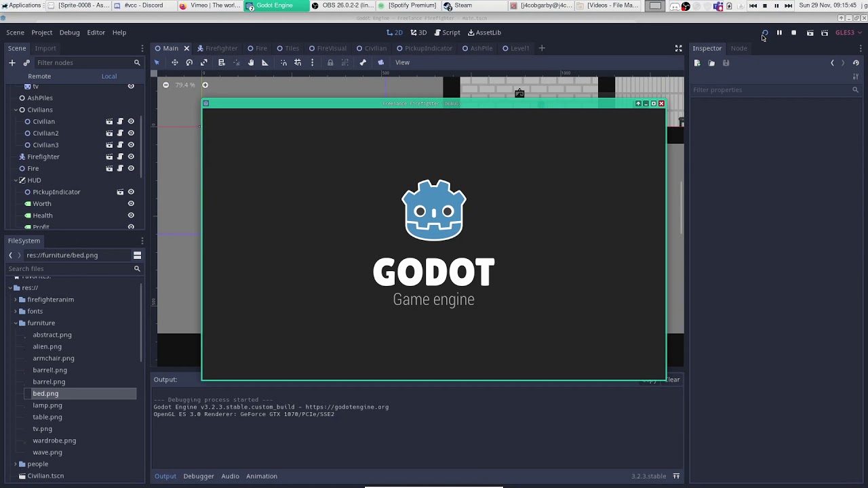This screenshot has width=868, height=488.
Task: Toggle smart snapping magnet icon
Action: pyautogui.click(x=283, y=62)
